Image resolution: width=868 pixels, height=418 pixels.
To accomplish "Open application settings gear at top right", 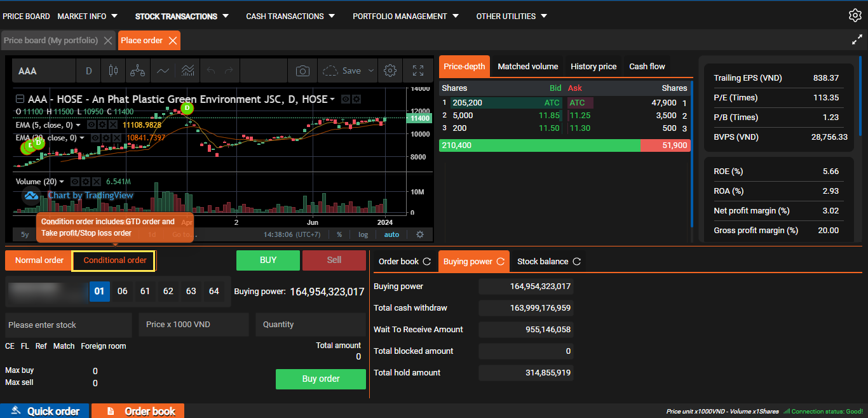I will [855, 16].
